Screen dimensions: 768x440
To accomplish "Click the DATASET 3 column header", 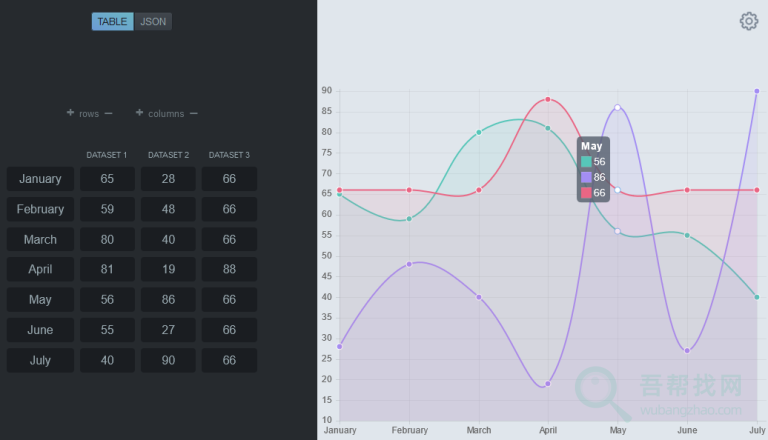I will coord(229,155).
